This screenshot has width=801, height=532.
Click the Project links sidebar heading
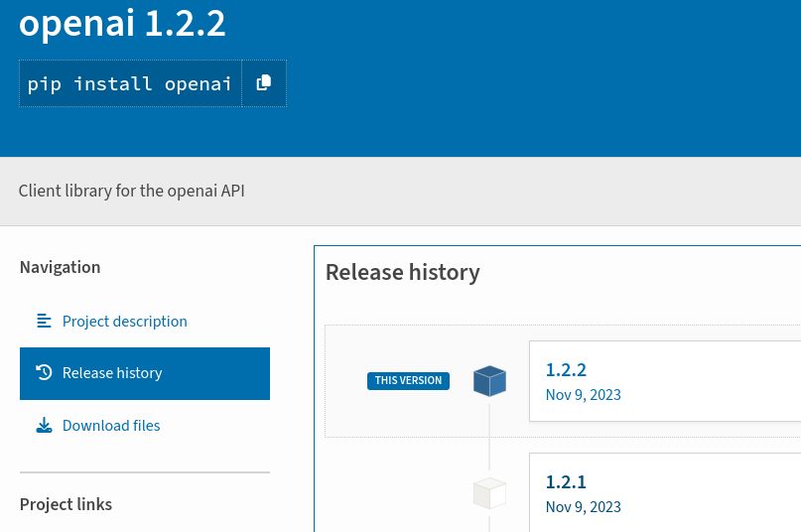(66, 504)
